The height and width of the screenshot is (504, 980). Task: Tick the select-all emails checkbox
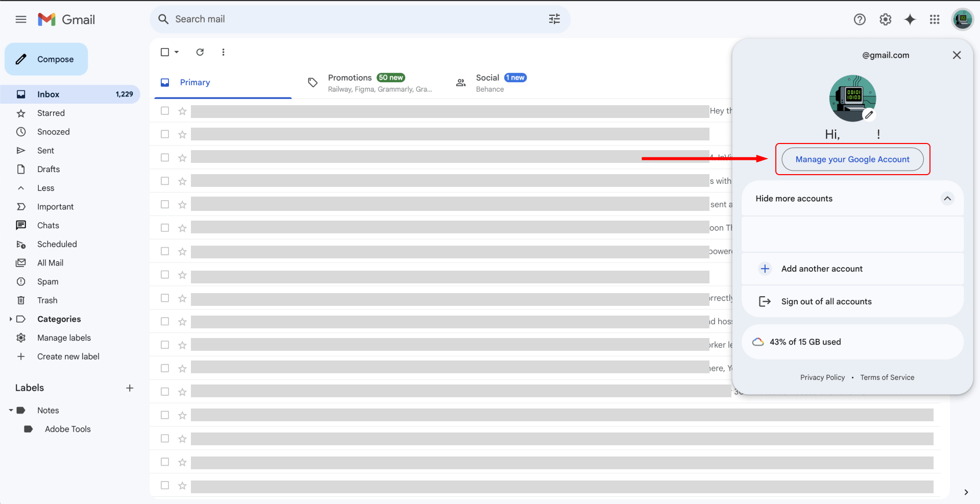click(x=165, y=52)
